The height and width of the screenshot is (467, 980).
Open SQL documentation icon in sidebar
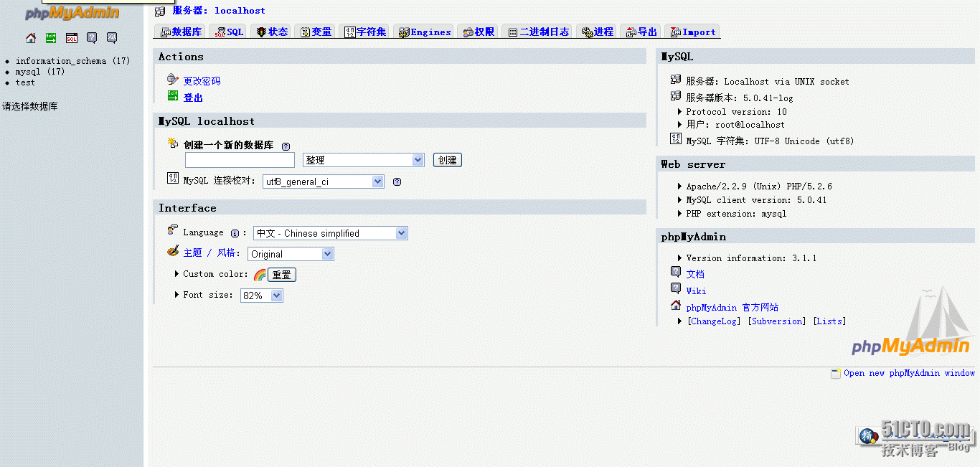pyautogui.click(x=112, y=38)
